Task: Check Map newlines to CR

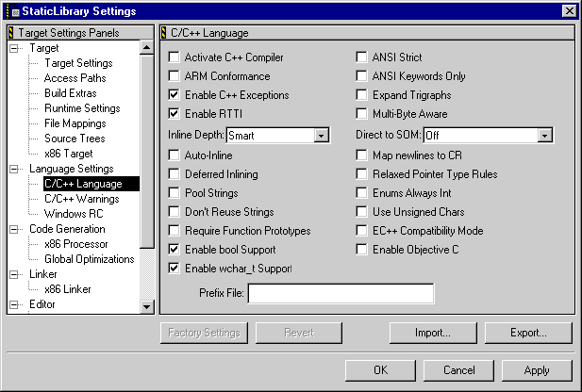Action: click(x=361, y=155)
